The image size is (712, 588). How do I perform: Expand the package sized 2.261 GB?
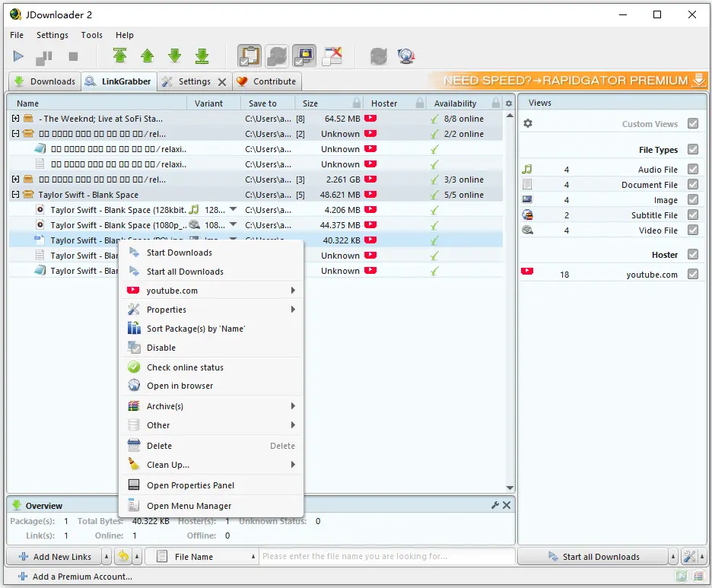15,180
